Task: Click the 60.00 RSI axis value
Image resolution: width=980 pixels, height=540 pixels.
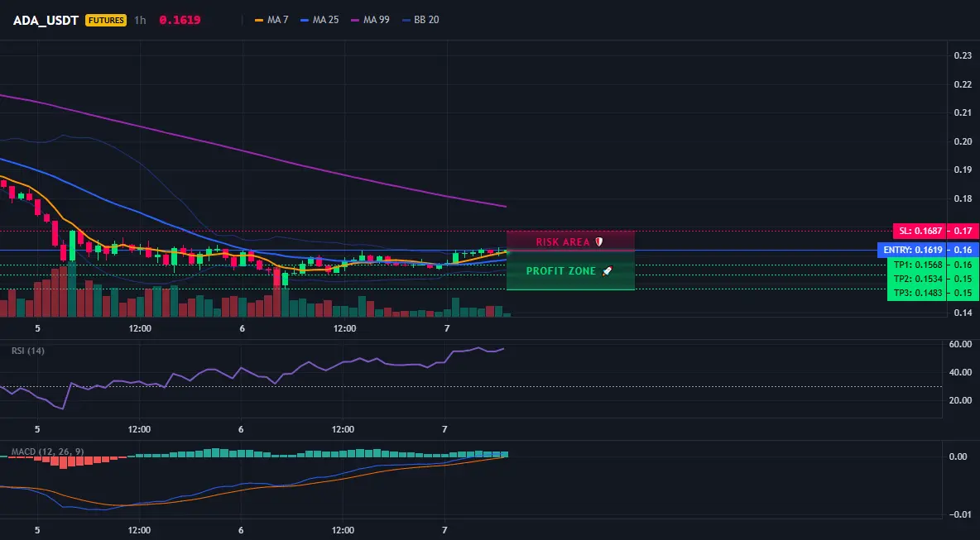Action: tap(960, 344)
